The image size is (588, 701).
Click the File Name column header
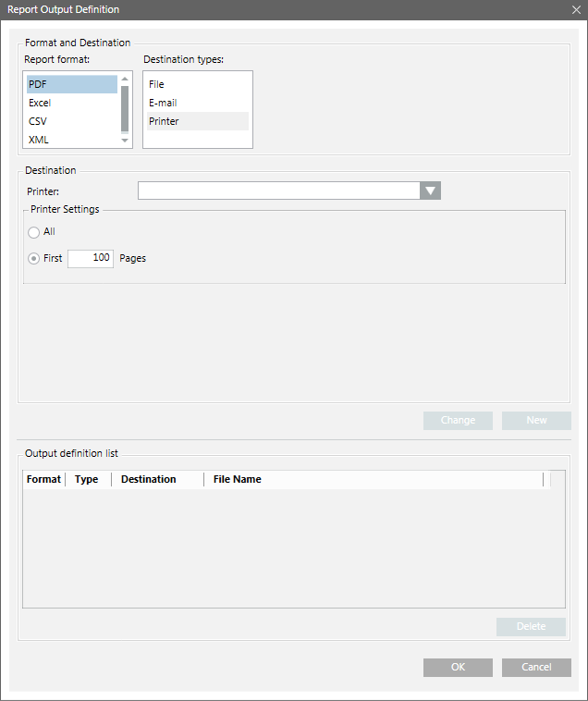point(238,479)
